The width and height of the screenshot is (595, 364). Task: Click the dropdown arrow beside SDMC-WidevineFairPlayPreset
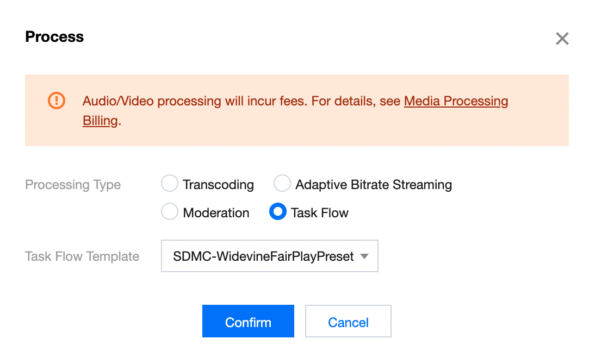[x=365, y=256]
